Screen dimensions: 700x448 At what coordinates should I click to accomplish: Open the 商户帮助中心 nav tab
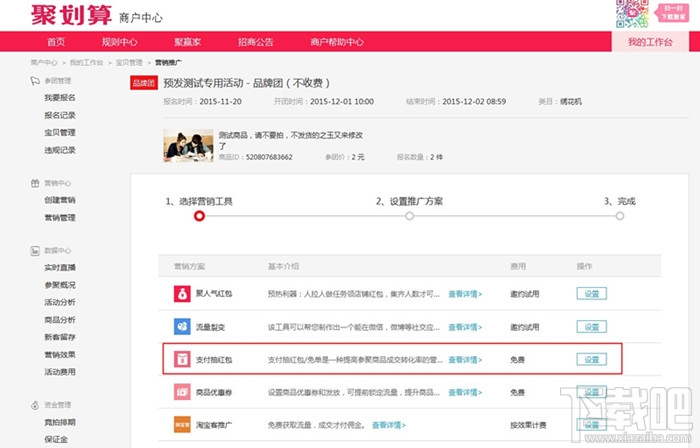[x=337, y=42]
